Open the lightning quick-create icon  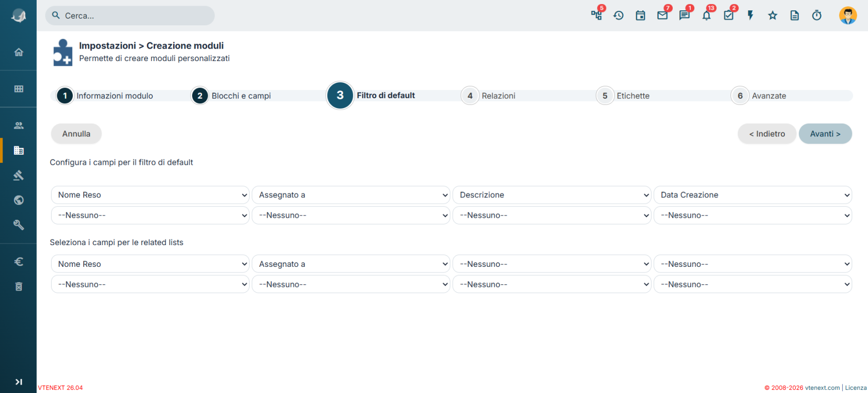point(751,16)
